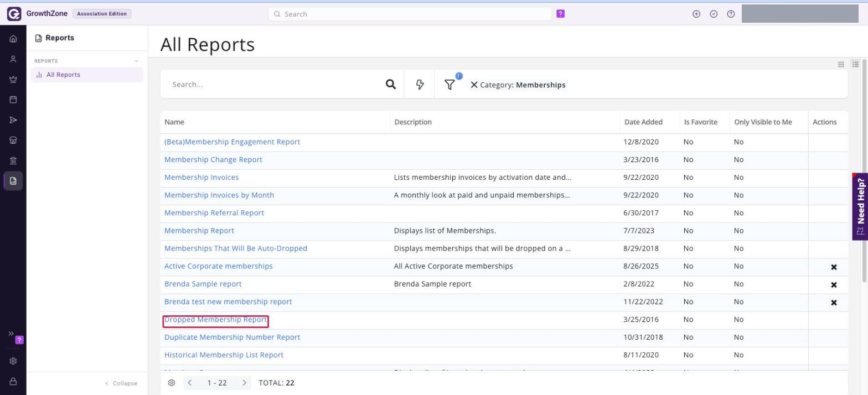Collapse the Reports side panel
The height and width of the screenshot is (395, 868).
tap(121, 383)
